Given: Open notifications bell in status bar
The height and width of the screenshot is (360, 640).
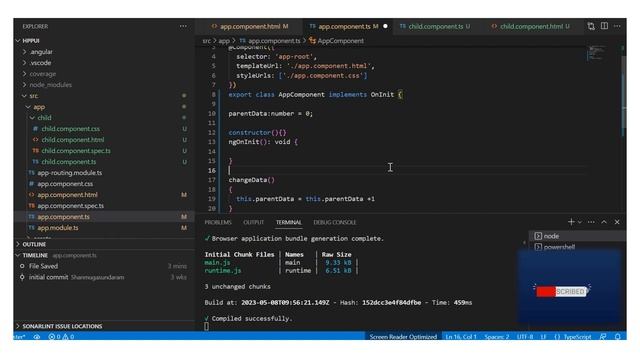Looking at the screenshot, I should pos(618,337).
